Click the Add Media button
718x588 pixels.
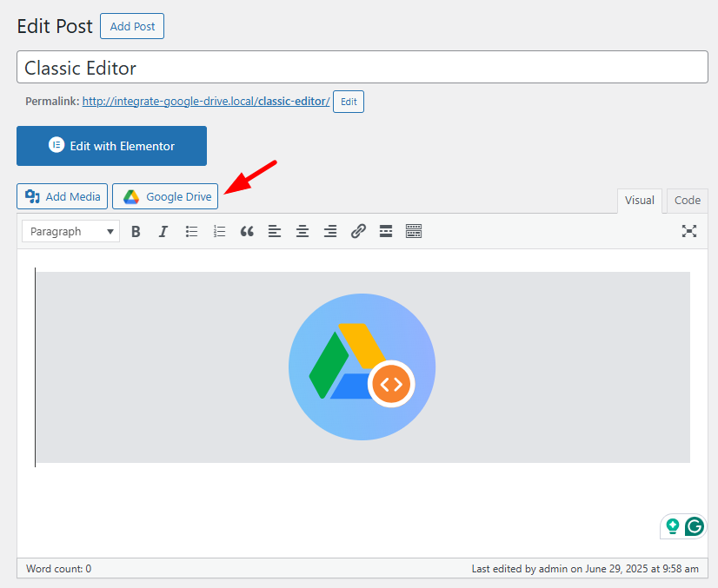tap(63, 196)
